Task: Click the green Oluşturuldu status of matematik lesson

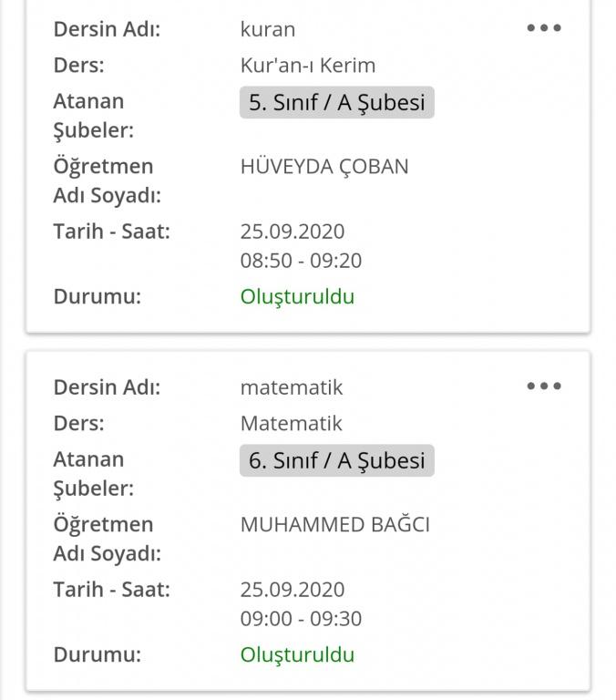Action: pyautogui.click(x=297, y=654)
